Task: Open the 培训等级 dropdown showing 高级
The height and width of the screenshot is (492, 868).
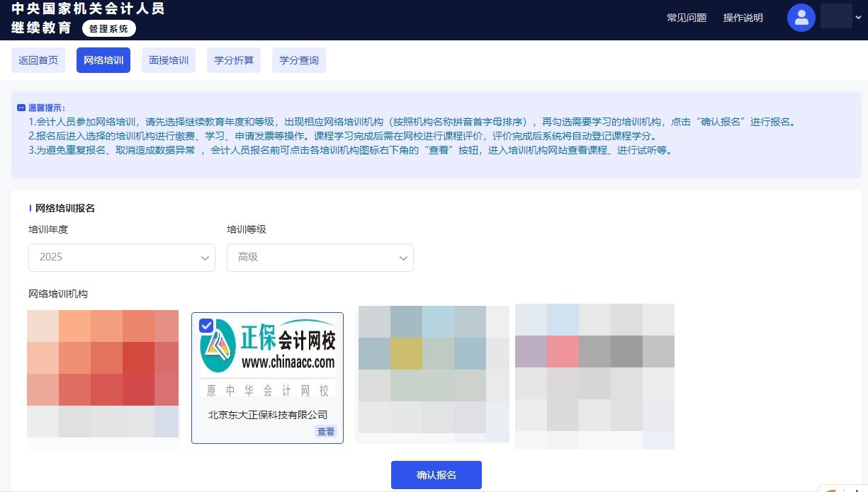Action: pos(320,258)
